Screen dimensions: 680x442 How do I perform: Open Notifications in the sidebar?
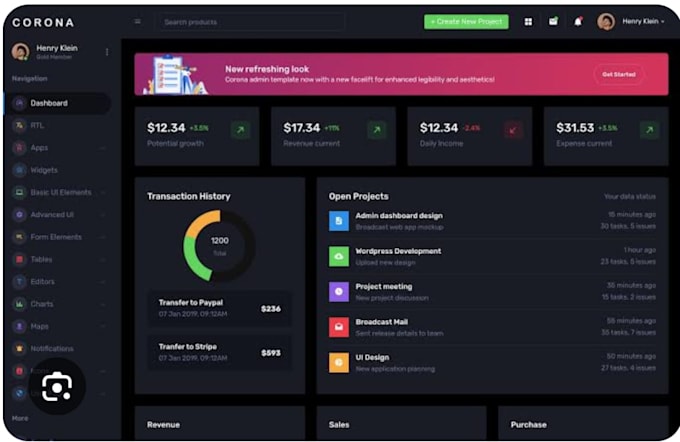point(52,348)
